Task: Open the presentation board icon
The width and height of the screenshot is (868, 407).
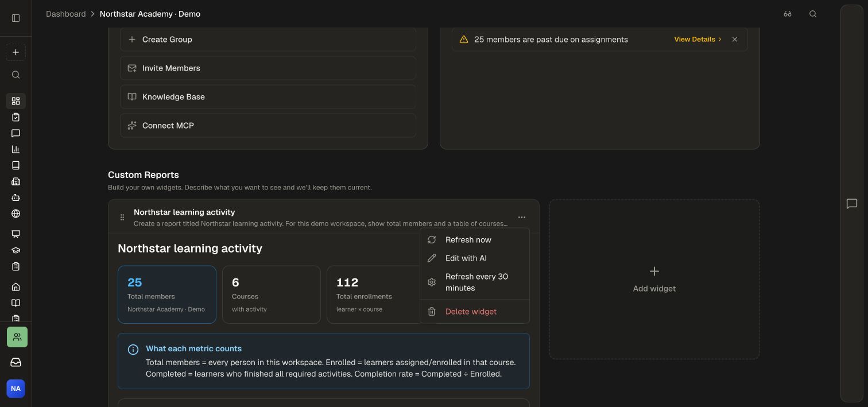Action: point(15,234)
